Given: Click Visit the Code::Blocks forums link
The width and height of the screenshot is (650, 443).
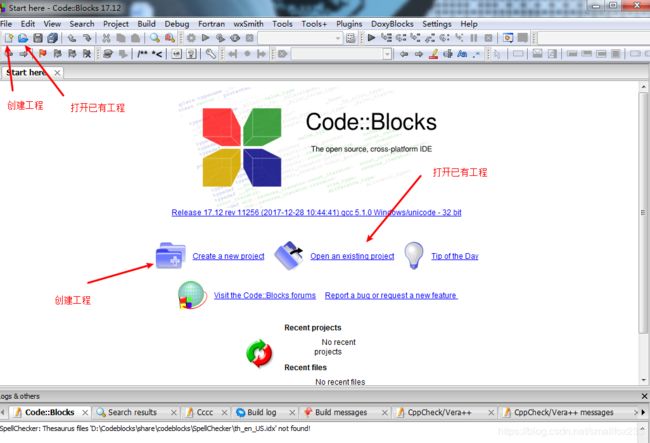Looking at the screenshot, I should pyautogui.click(x=264, y=295).
